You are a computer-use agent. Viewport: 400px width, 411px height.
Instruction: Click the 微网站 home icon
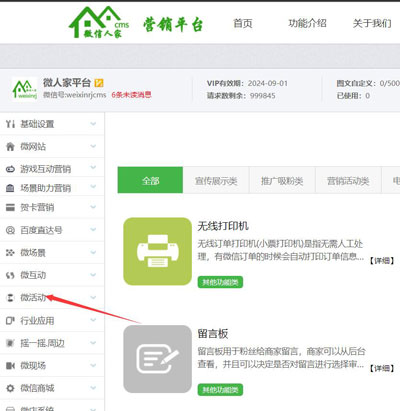click(10, 147)
